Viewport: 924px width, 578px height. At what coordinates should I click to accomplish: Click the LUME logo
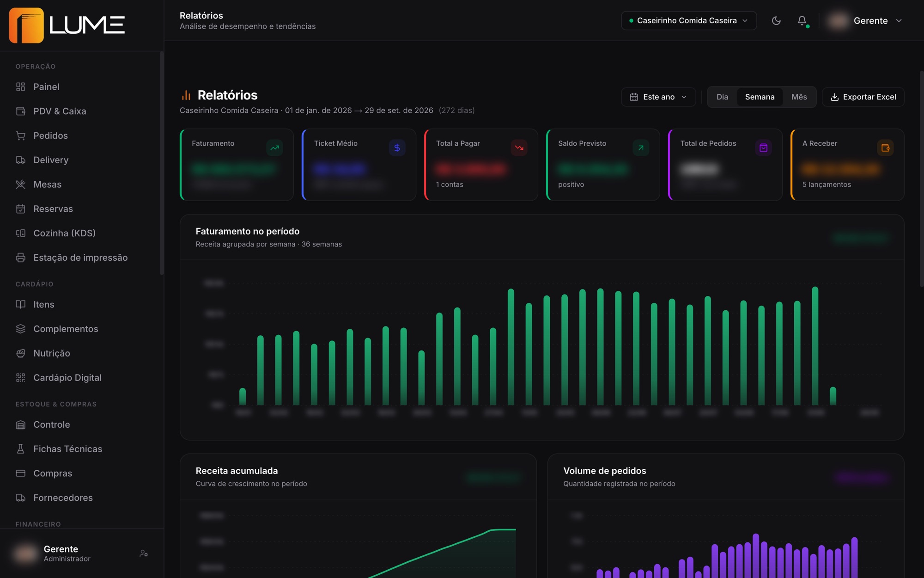(67, 25)
